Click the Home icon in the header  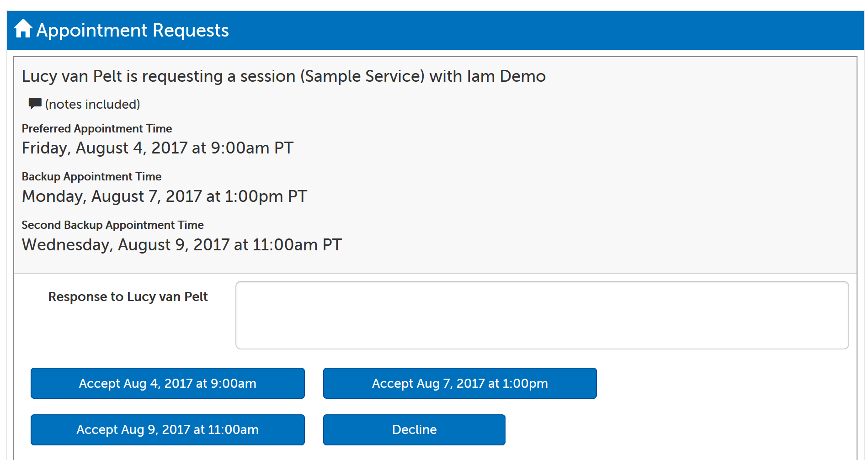[x=23, y=29]
